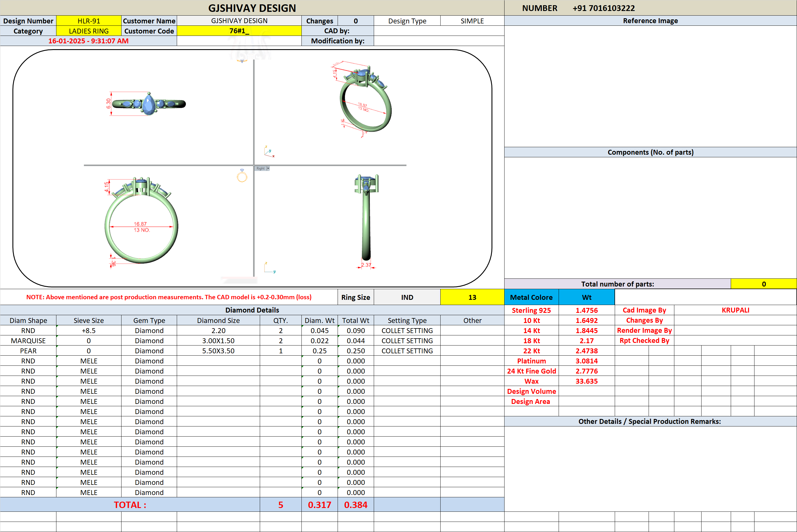Screen dimensions: 797x532
Task: Click the YZ axis gizmo in bottom viewport
Action: (270, 268)
